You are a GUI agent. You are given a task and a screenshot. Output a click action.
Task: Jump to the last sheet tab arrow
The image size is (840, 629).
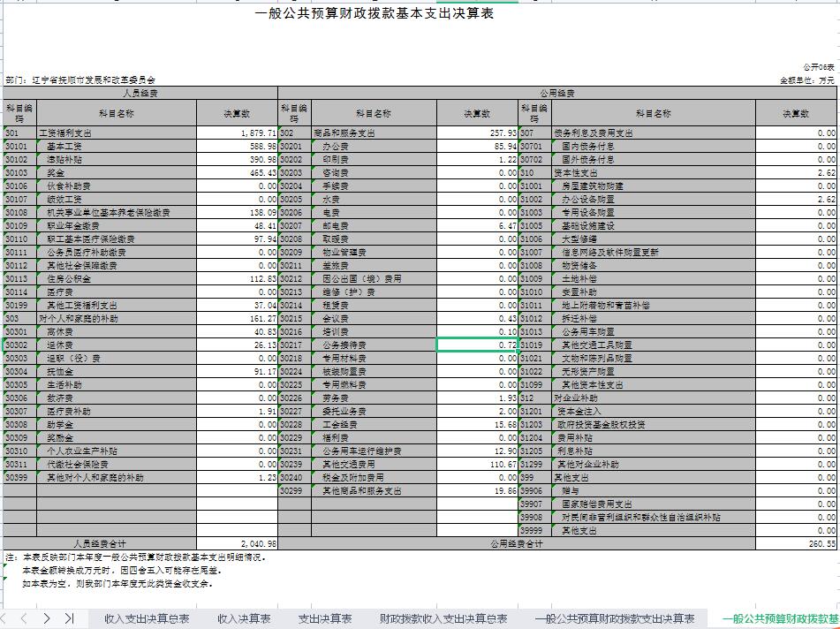point(70,618)
